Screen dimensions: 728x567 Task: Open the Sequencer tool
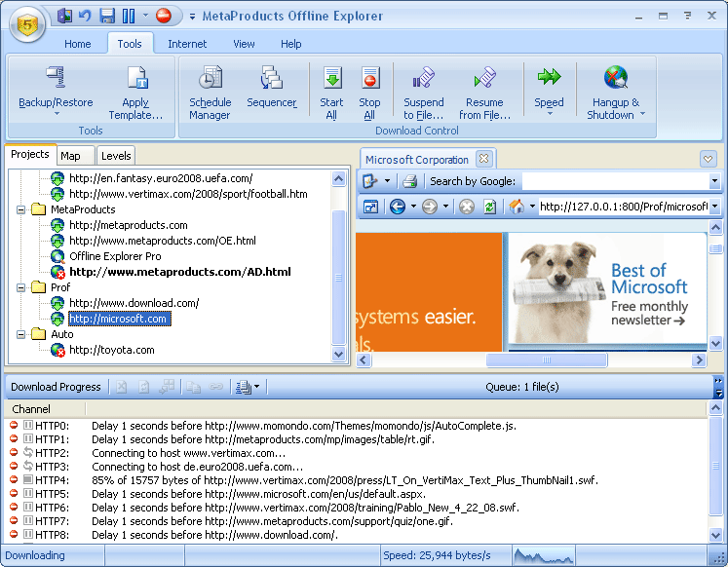click(x=271, y=80)
